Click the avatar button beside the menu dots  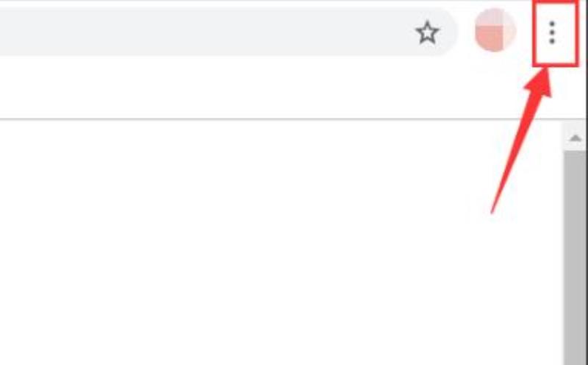tap(495, 29)
